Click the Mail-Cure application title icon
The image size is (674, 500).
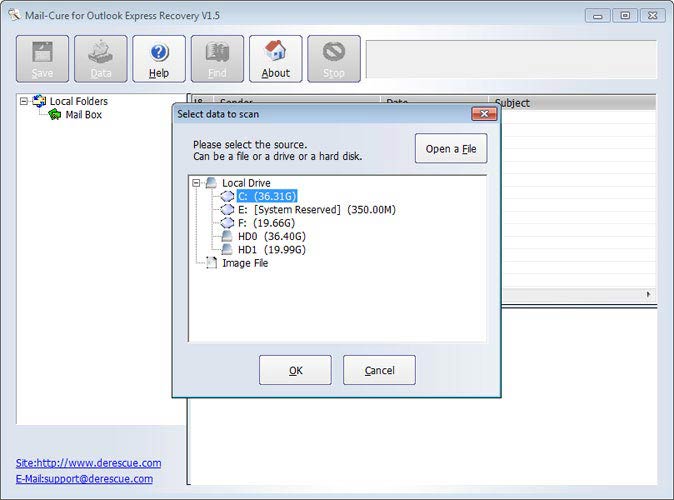tap(15, 15)
